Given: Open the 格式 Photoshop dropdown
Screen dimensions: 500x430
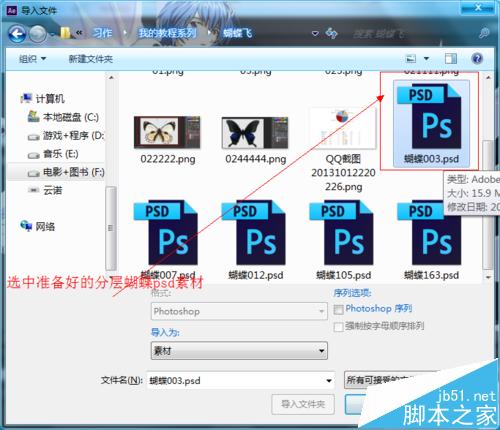Looking at the screenshot, I should click(x=239, y=311).
